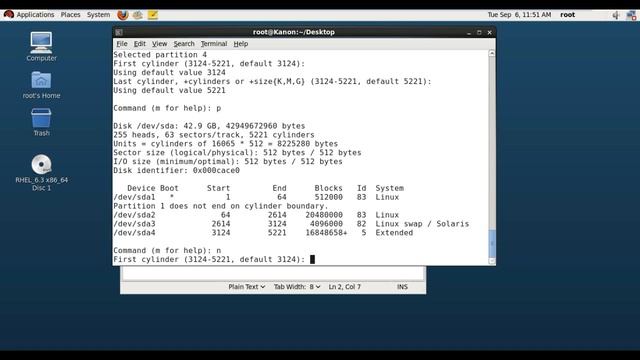Open the Places menu

pyautogui.click(x=70, y=15)
